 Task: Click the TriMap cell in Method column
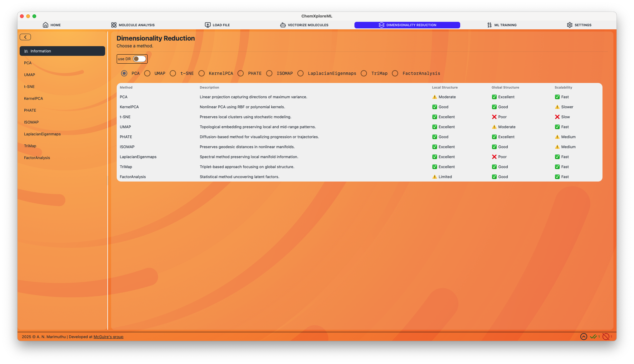[126, 167]
